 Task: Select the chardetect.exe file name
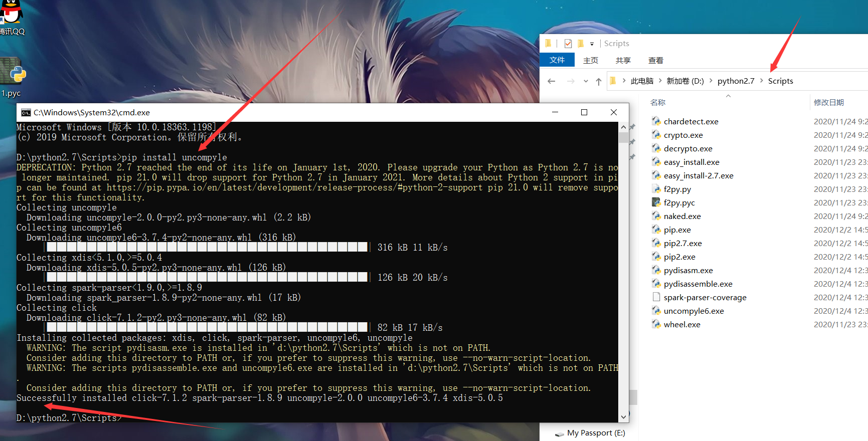[x=691, y=121]
